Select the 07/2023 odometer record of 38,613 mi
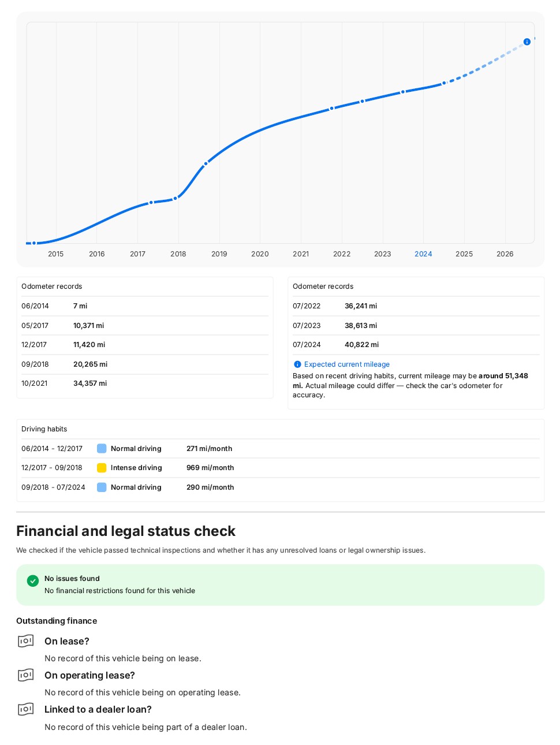This screenshot has height=745, width=560. click(x=416, y=326)
